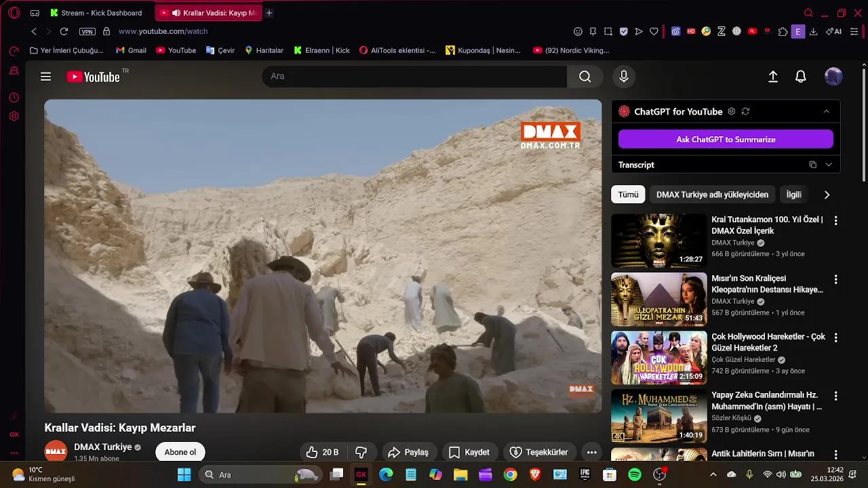This screenshot has height=488, width=868.
Task: Open Kleopatra'nın Gizli Mezarı thumbnail
Action: 658,300
